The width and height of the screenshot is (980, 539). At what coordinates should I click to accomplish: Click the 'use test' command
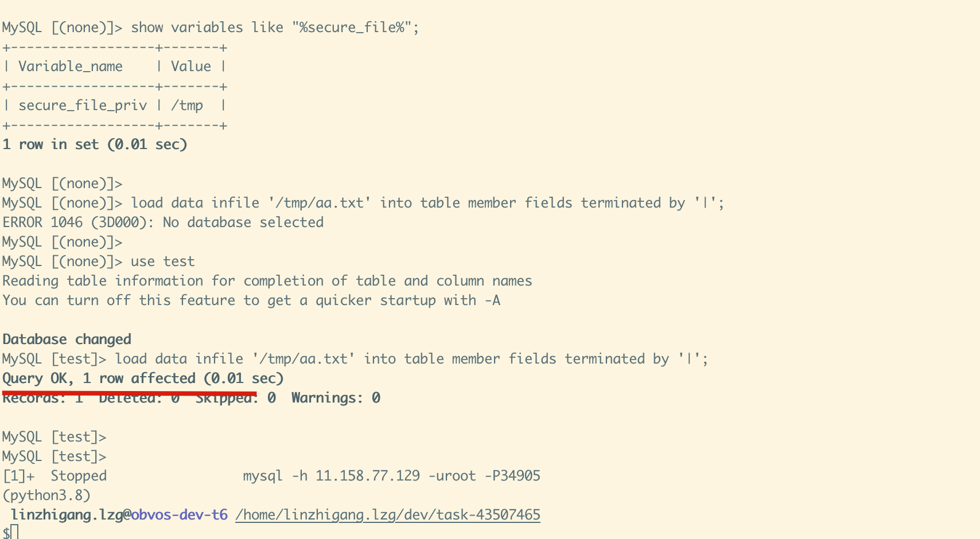[x=162, y=261]
